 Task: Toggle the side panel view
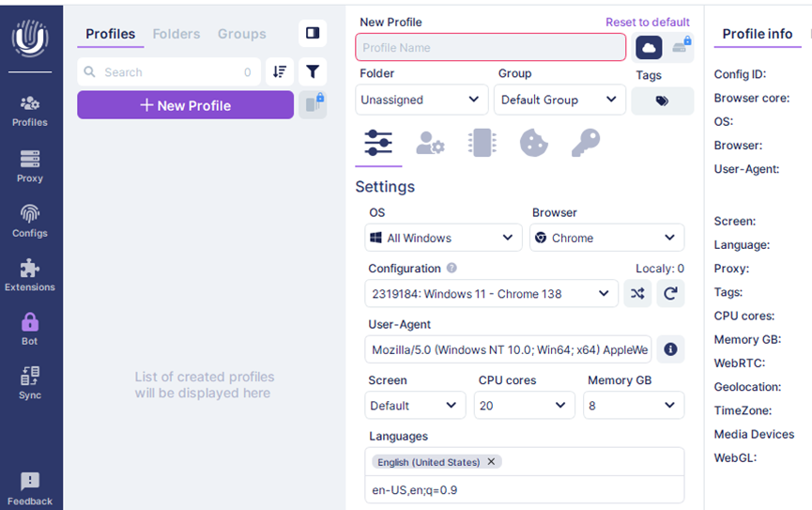click(x=313, y=34)
